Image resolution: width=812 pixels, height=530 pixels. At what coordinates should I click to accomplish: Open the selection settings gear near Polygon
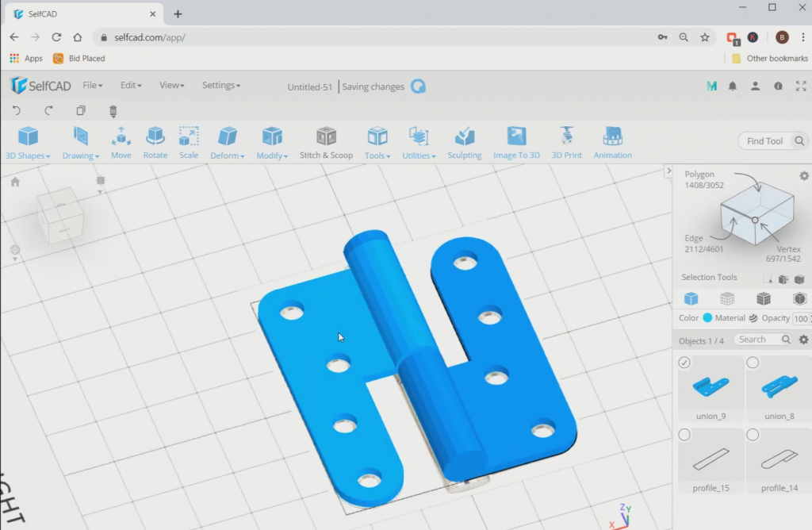coord(804,175)
